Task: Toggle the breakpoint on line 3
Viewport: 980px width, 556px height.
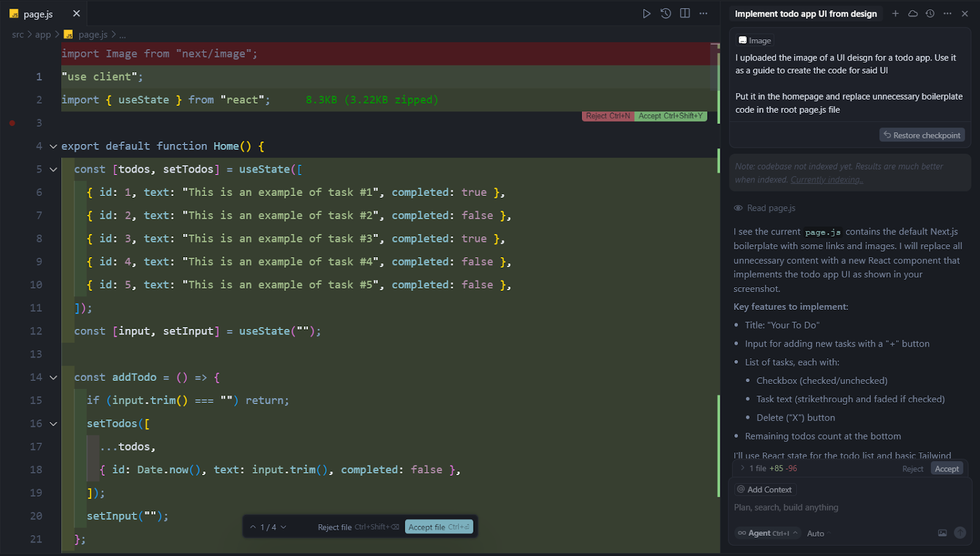Action: [12, 122]
